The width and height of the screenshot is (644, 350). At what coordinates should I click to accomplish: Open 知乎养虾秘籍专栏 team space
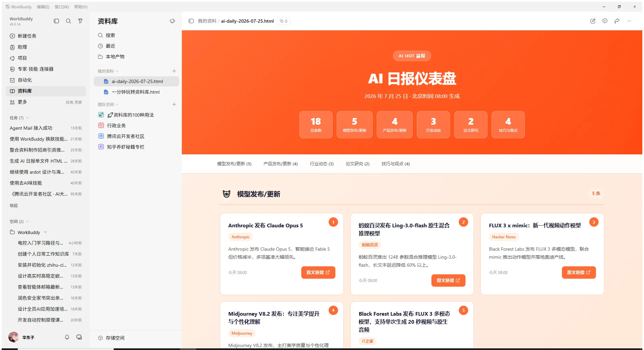click(x=136, y=147)
